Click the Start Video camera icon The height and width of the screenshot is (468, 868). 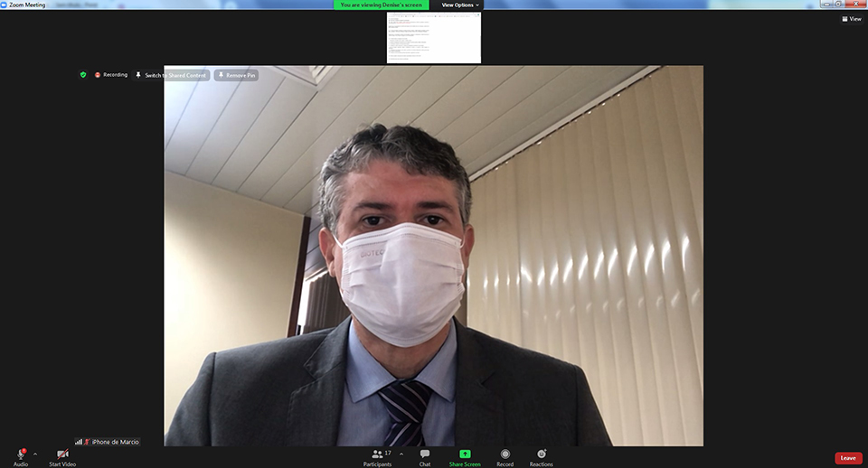click(x=62, y=454)
